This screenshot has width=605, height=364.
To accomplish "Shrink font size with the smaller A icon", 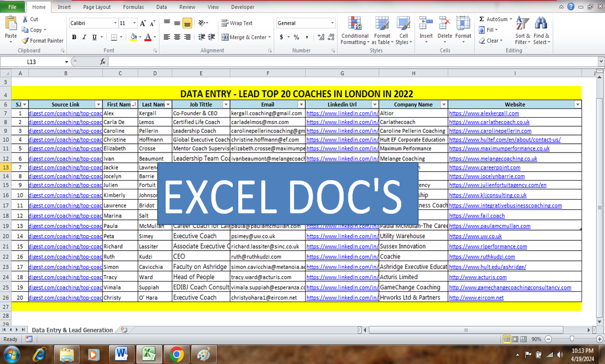I will (x=153, y=23).
